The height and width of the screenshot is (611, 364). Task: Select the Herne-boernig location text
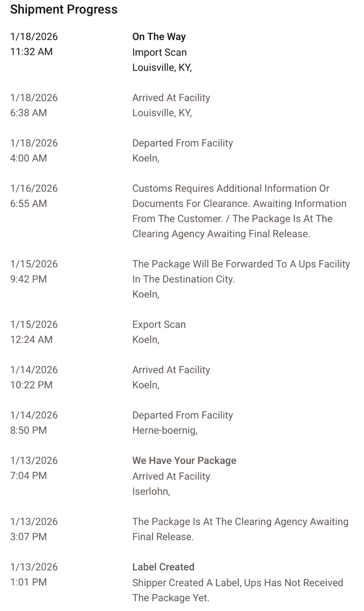[x=165, y=430]
